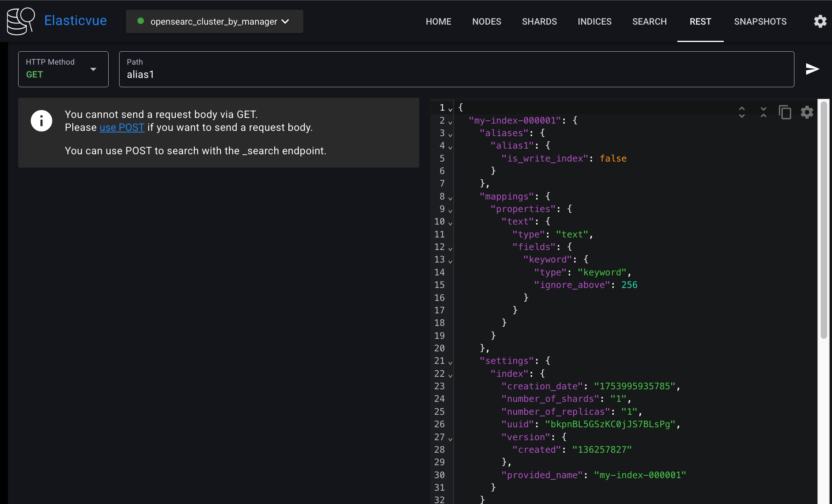Open the response editor settings gear
Viewport: 832px width, 504px height.
point(807,112)
